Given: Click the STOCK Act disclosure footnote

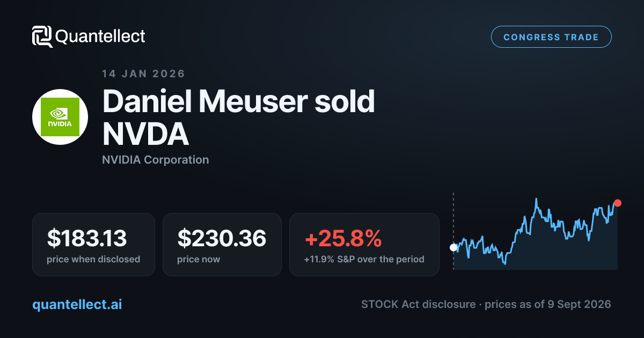Looking at the screenshot, I should point(486,304).
